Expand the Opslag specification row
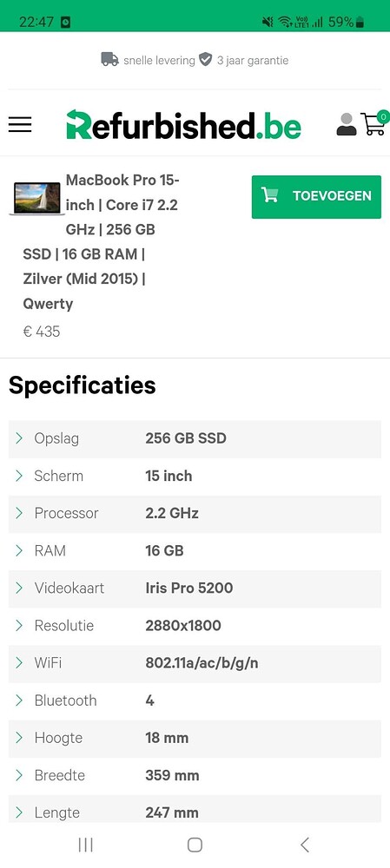The image size is (390, 868). point(195,438)
